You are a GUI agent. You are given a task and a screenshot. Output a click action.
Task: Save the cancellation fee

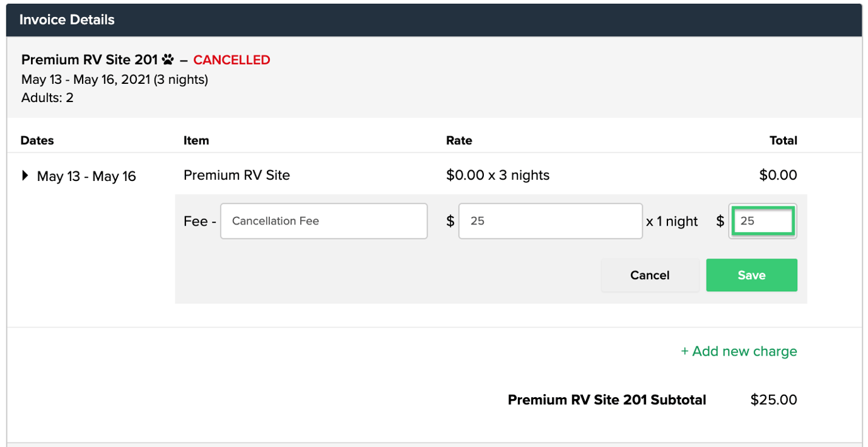pyautogui.click(x=751, y=276)
